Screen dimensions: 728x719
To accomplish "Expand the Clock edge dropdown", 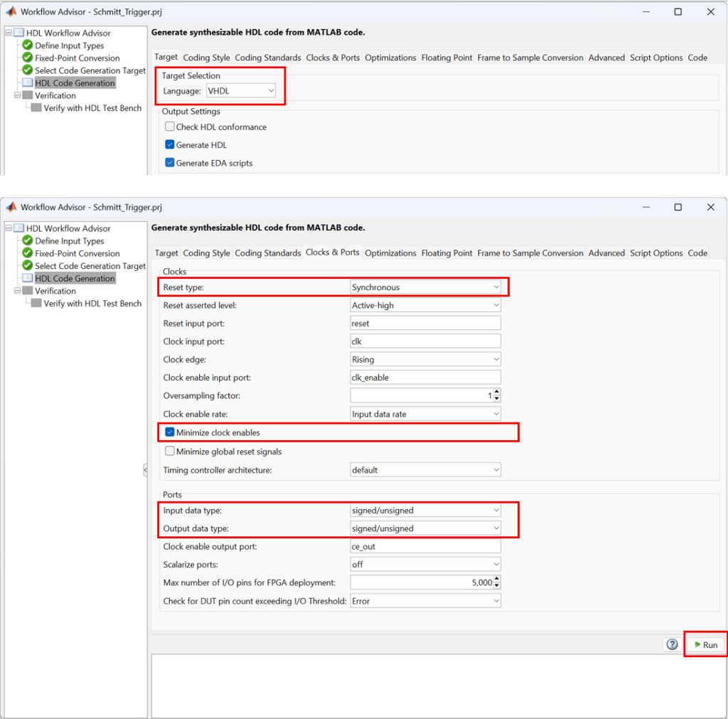I will click(x=495, y=359).
